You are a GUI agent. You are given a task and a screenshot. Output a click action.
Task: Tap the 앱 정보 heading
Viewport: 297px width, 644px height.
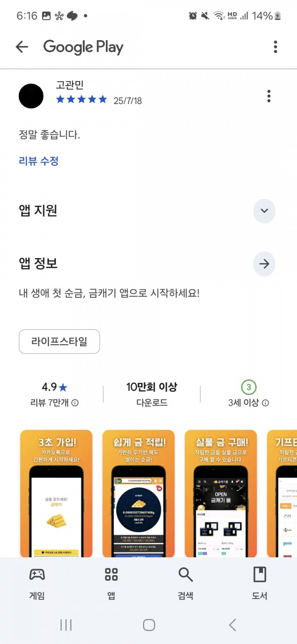[x=38, y=264]
